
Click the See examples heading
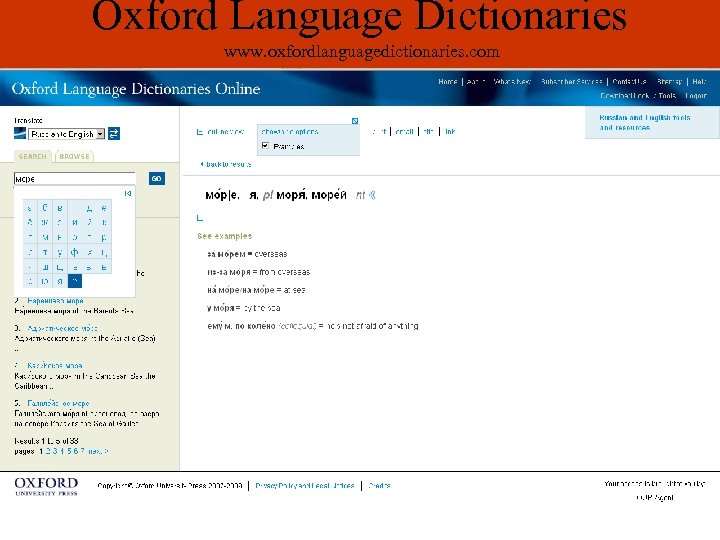(x=225, y=236)
